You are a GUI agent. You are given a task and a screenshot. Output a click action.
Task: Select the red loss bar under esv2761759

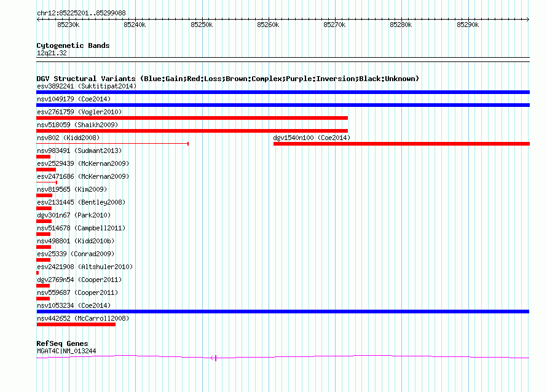tap(192, 118)
